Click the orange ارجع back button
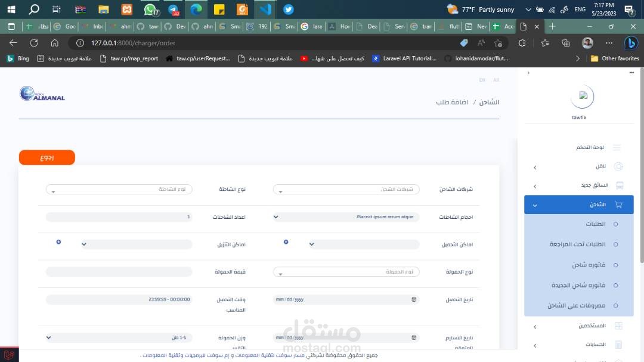The image size is (644, 362). coord(47,157)
